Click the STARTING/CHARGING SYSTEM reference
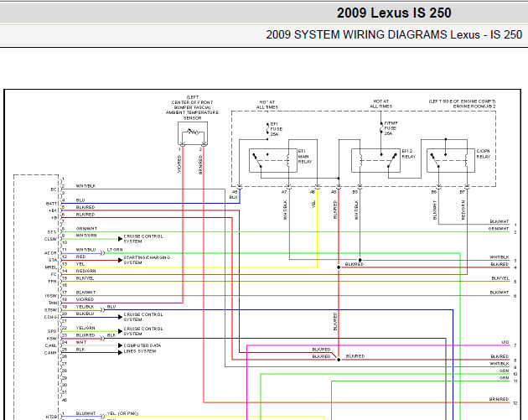The height and width of the screenshot is (420, 528). [x=147, y=260]
